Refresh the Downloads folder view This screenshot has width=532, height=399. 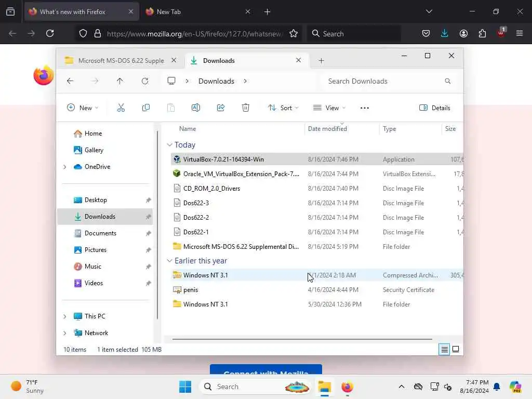(x=145, y=81)
